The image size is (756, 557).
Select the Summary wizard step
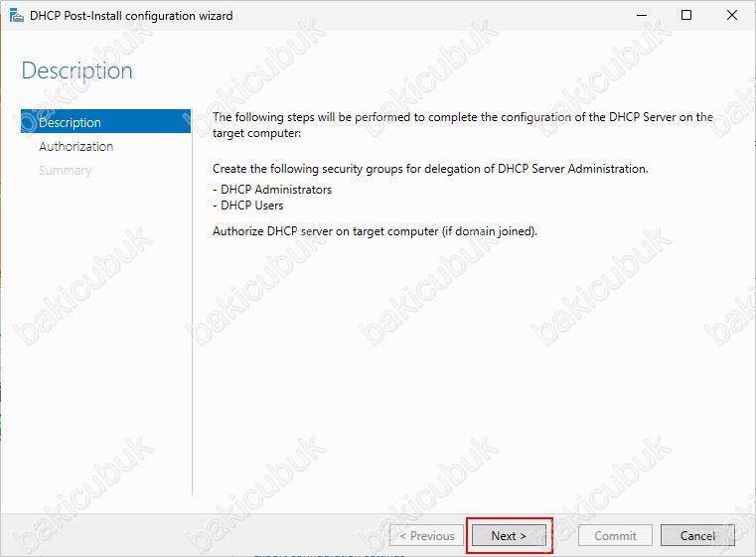click(66, 171)
